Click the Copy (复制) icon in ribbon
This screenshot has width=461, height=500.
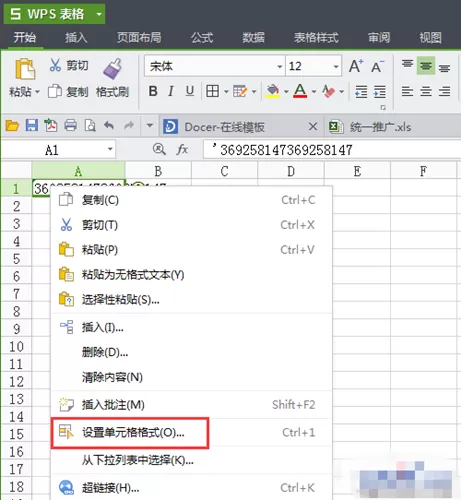pyautogui.click(x=55, y=91)
